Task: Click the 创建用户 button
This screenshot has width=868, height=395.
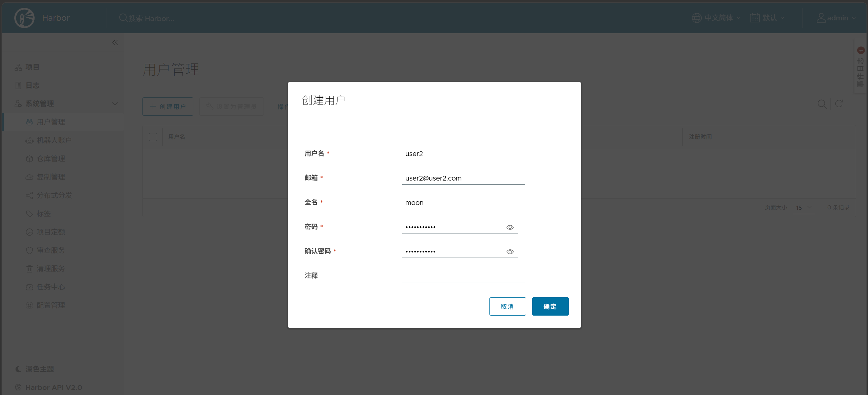Action: tap(168, 107)
